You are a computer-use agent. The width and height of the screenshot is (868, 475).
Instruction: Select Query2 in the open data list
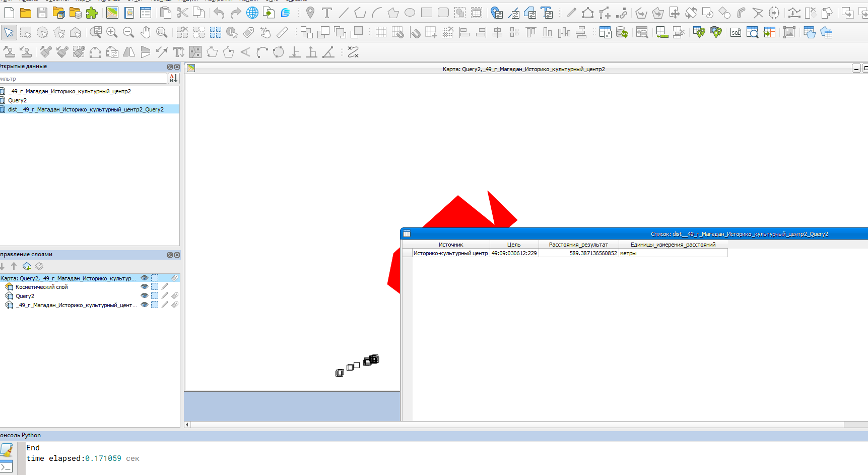click(18, 100)
